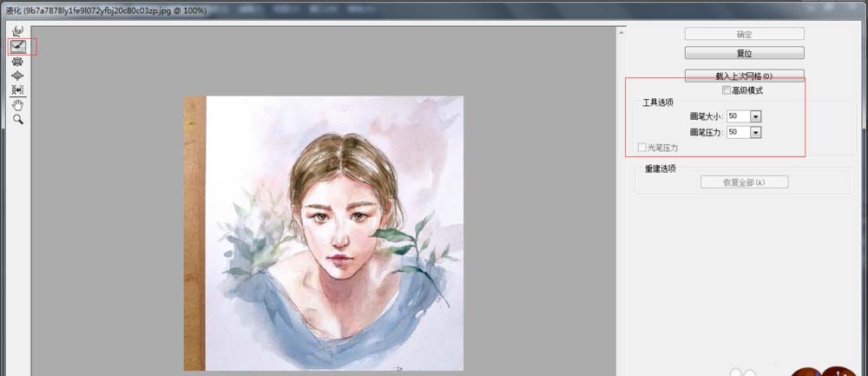
Task: Open the 画笔大小 dropdown arrow
Action: [x=755, y=116]
